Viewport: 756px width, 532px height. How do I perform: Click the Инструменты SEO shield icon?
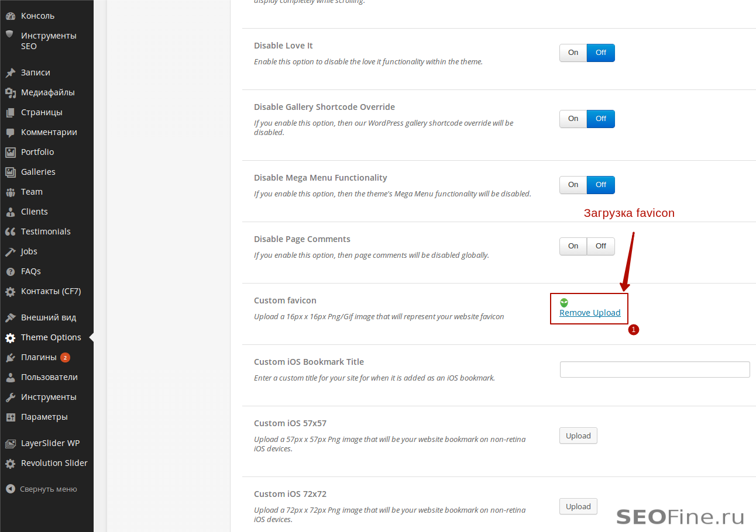10,34
